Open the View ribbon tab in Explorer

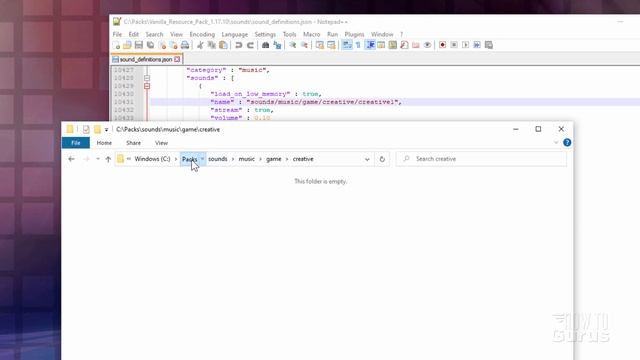[161, 143]
